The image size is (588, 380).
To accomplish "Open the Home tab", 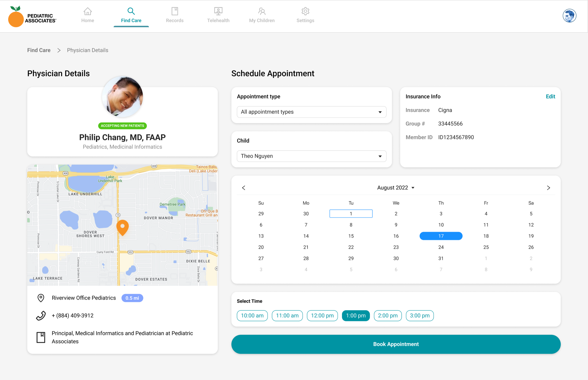I will tap(88, 15).
